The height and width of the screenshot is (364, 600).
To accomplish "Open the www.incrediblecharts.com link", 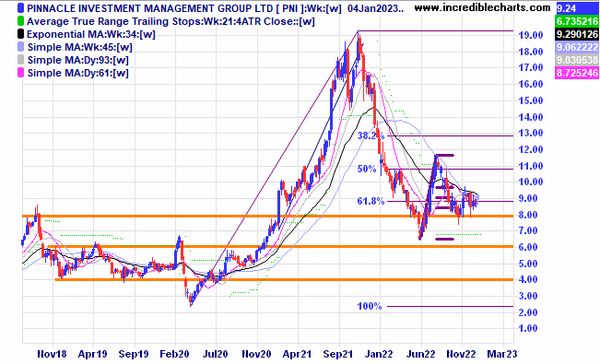I will 483,7.
